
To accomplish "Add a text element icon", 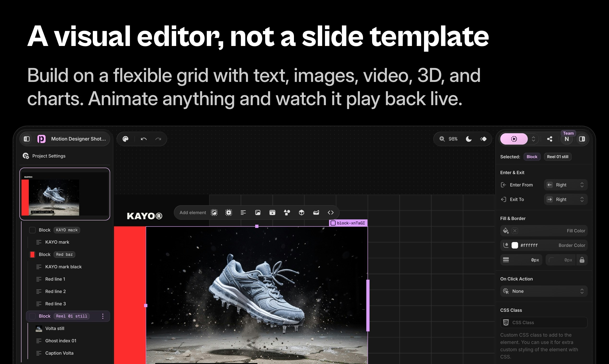I will [243, 212].
